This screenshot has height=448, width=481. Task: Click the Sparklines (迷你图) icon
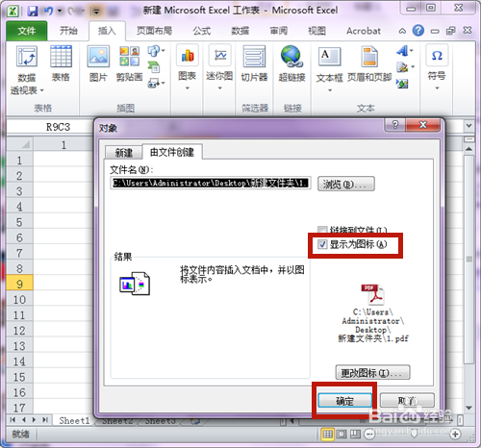point(219,56)
